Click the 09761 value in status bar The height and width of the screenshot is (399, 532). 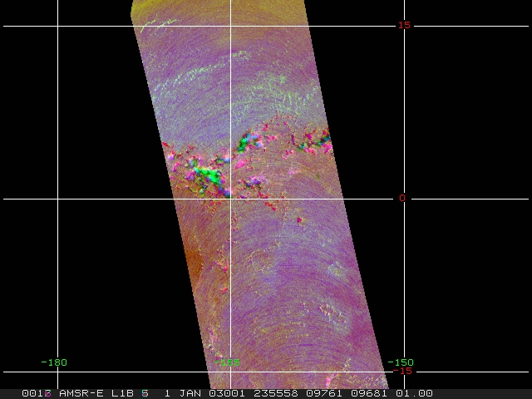(320, 393)
